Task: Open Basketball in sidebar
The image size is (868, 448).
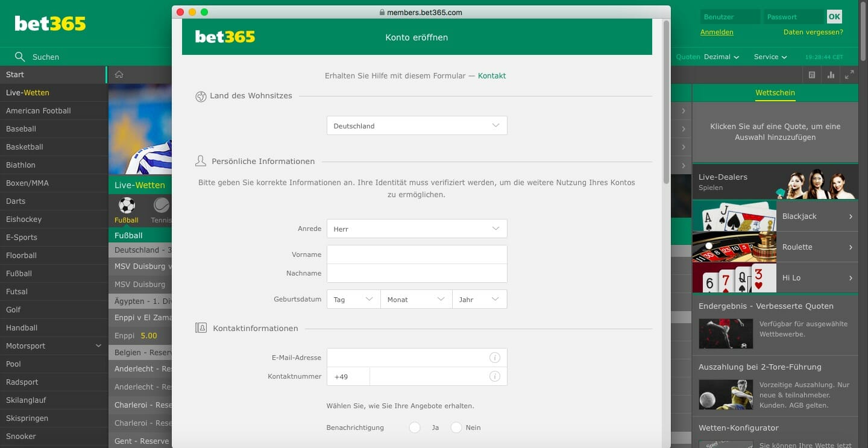Action: [x=53, y=147]
